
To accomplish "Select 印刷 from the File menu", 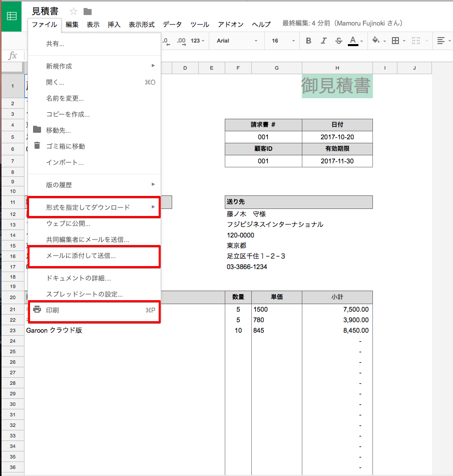I will pyautogui.click(x=94, y=310).
